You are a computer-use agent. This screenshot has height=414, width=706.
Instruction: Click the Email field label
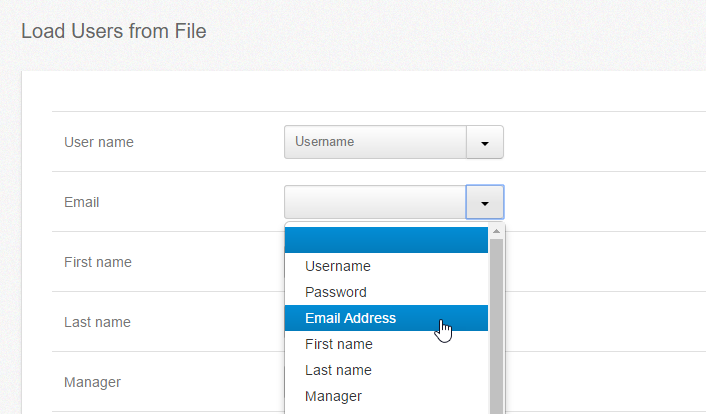pyautogui.click(x=81, y=202)
